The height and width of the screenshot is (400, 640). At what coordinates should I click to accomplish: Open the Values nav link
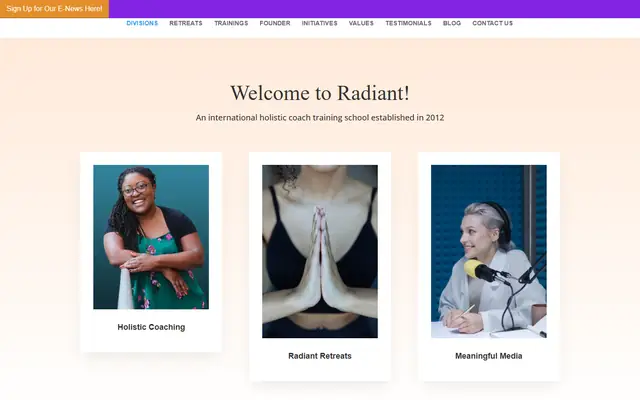click(x=361, y=23)
